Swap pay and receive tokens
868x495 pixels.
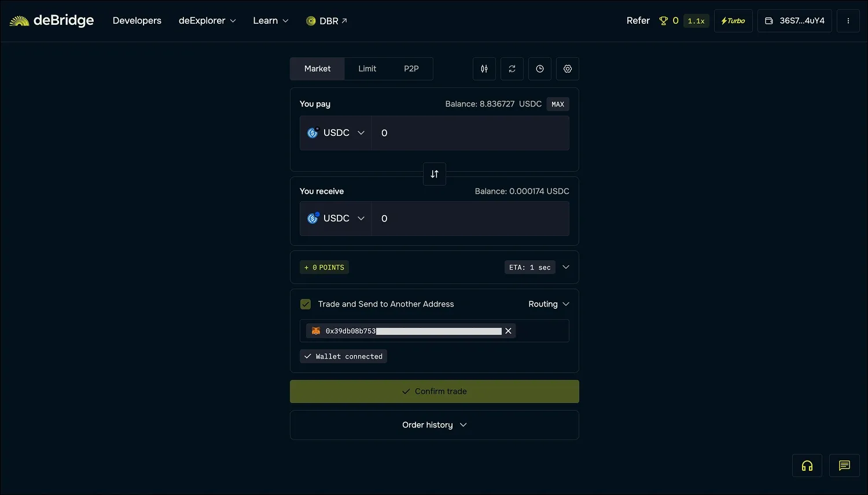click(x=435, y=174)
